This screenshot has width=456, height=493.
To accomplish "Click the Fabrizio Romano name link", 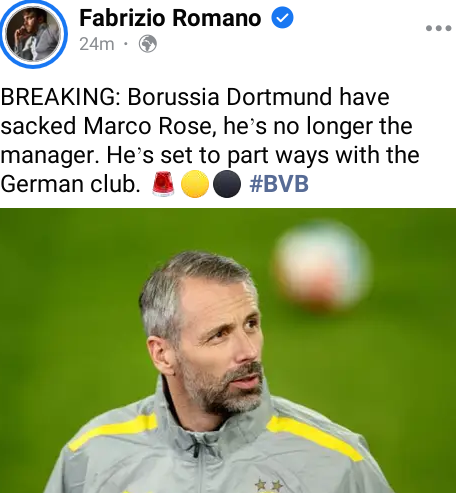I will pyautogui.click(x=170, y=18).
